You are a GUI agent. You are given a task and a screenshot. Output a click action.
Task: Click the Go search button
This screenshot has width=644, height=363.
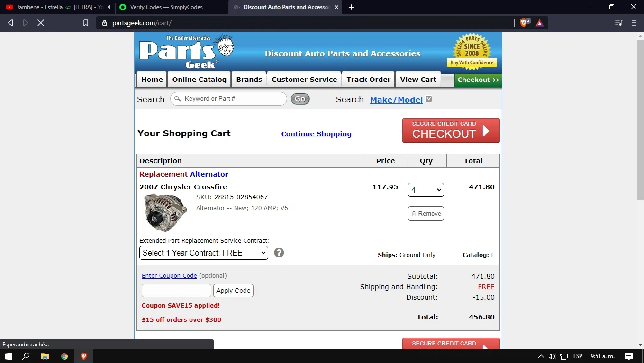[x=300, y=99]
